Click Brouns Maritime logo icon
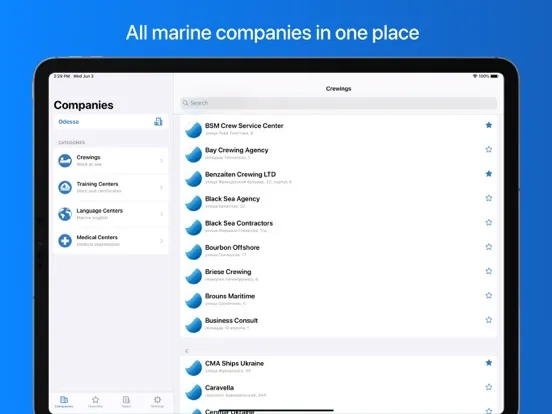Image resolution: width=552 pixels, height=414 pixels. (x=194, y=300)
